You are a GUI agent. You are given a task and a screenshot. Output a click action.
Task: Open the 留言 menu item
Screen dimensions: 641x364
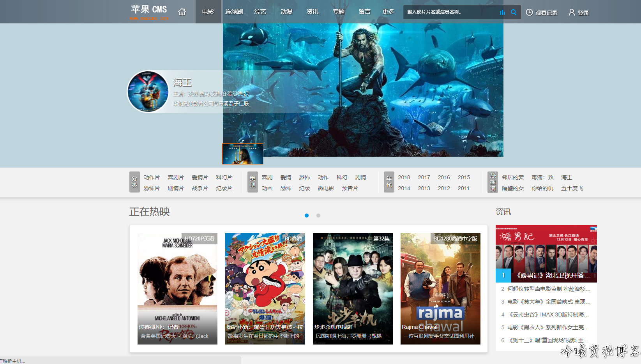click(365, 12)
